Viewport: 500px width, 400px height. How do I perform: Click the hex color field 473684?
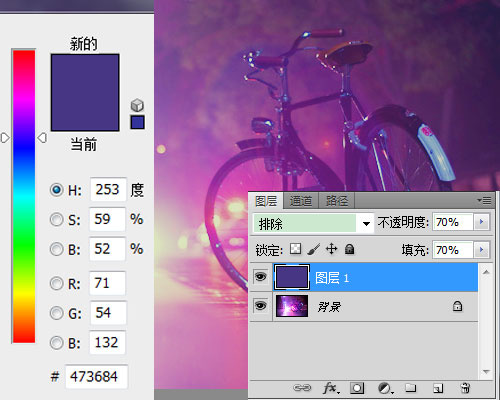pyautogui.click(x=96, y=377)
